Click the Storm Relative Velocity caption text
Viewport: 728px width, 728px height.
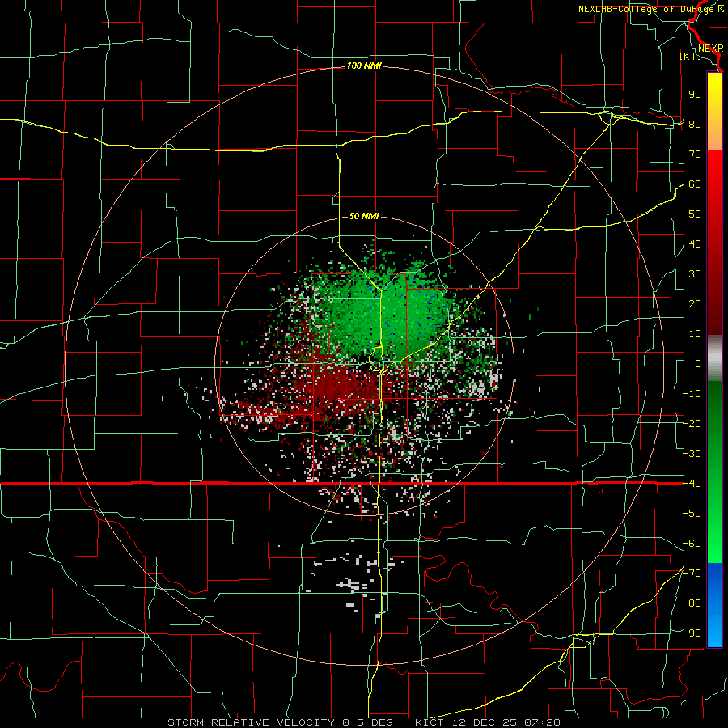(x=363, y=722)
